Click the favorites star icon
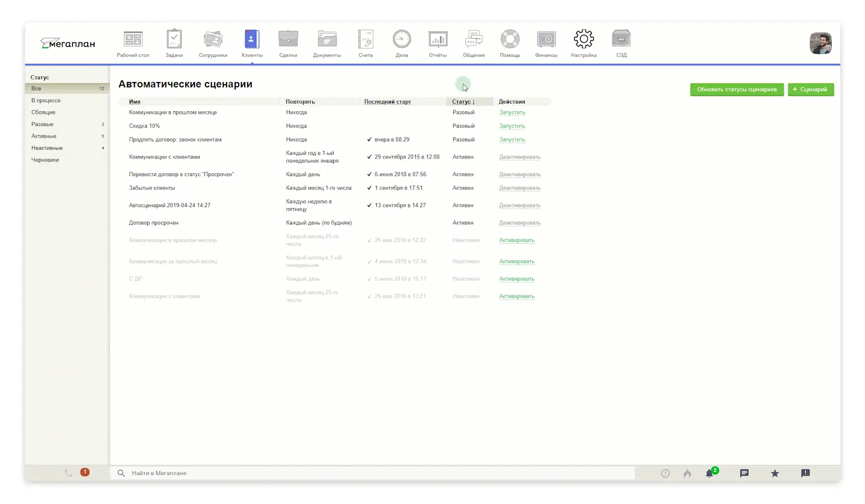Image resolution: width=865 pixels, height=504 pixels. [x=774, y=473]
